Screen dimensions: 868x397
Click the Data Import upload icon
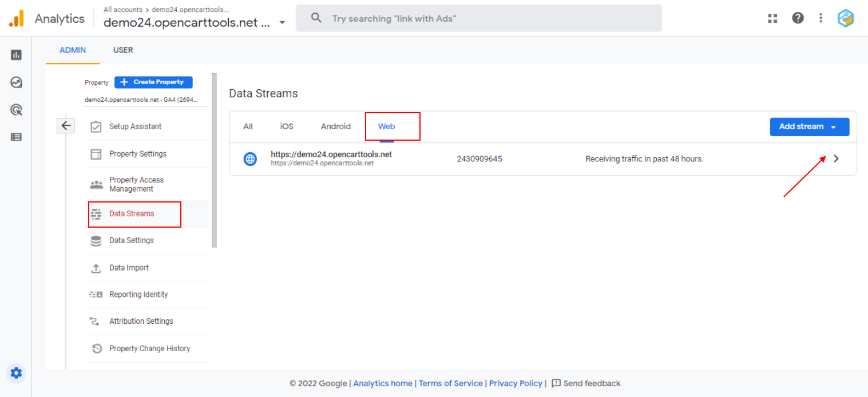[96, 268]
